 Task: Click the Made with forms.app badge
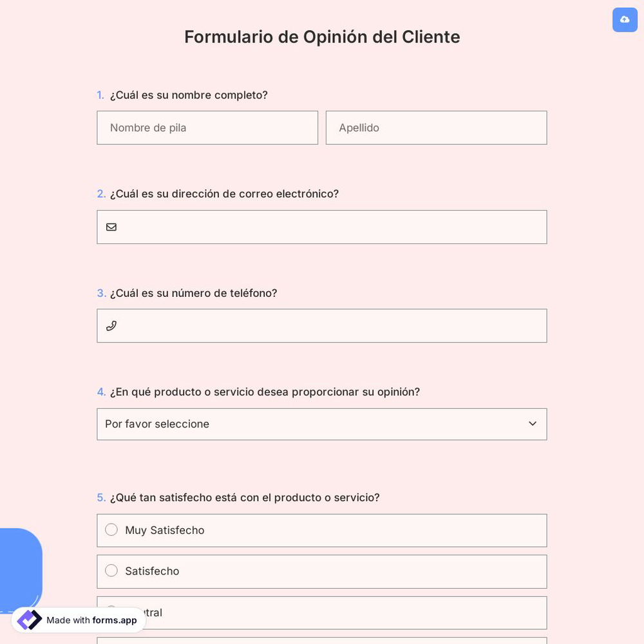coord(79,620)
